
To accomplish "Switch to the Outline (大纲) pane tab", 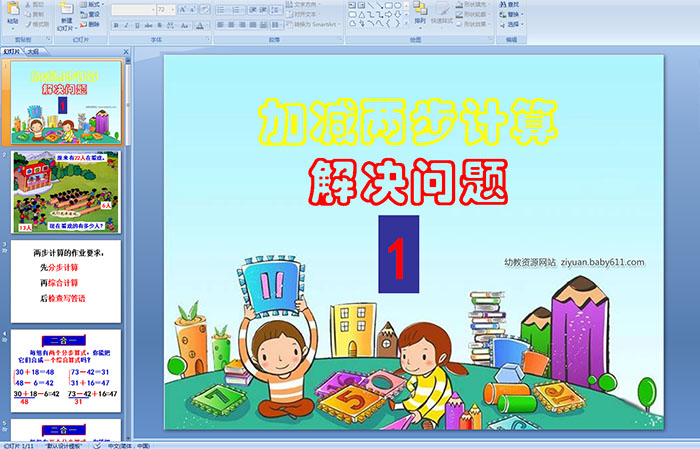I will [x=33, y=52].
